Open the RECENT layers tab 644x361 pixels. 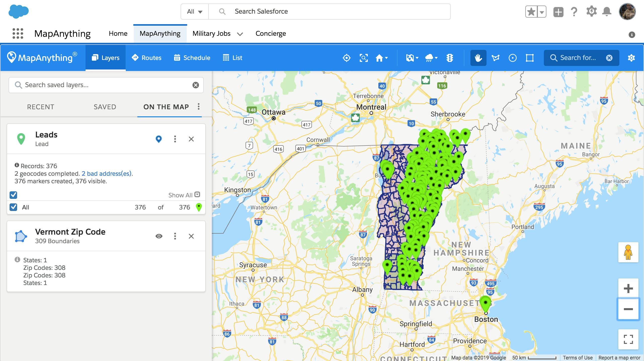pyautogui.click(x=41, y=107)
